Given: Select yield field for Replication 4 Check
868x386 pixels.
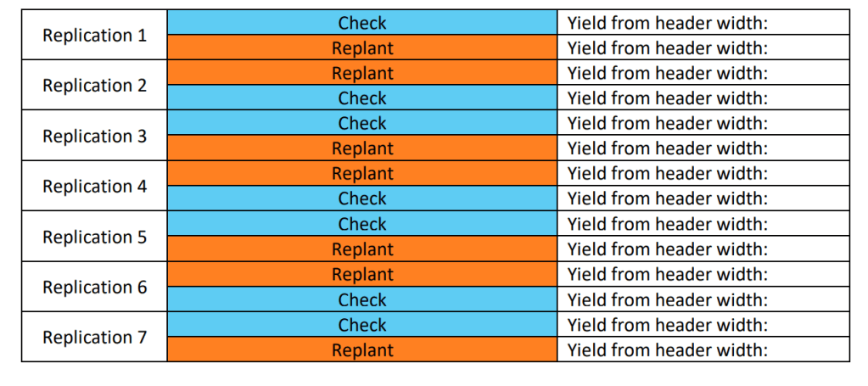Looking at the screenshot, I should click(x=703, y=199).
